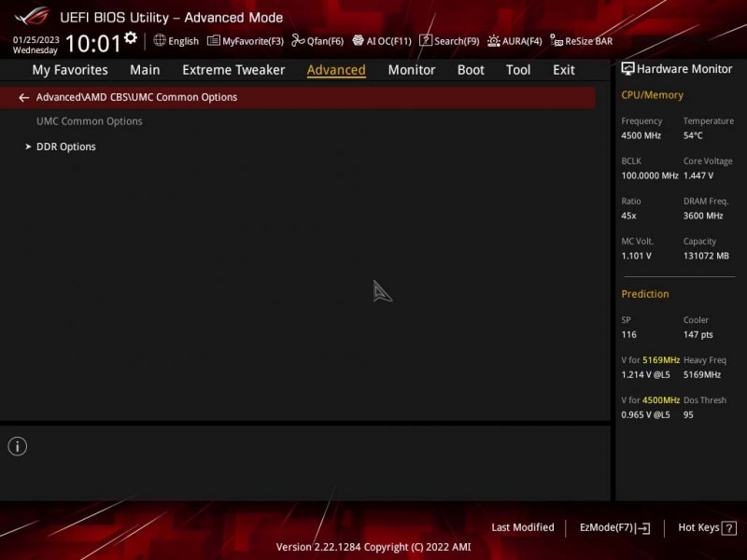The image size is (747, 560).
Task: Click the info icon in help panel
Action: point(18,446)
